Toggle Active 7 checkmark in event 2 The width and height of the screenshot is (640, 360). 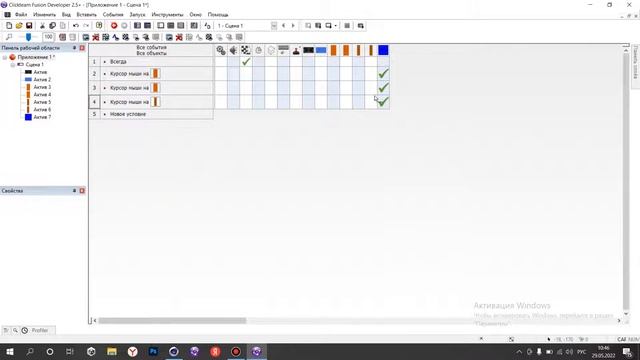click(383, 74)
